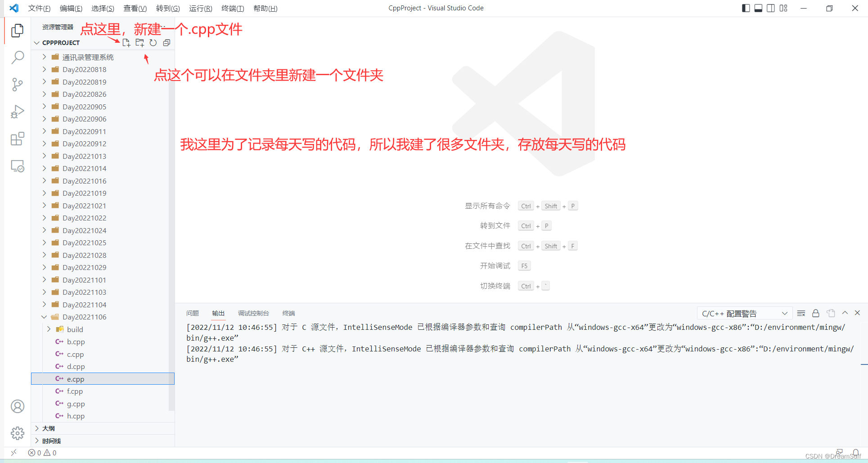The image size is (868, 463).
Task: Open the 运行(R) menu
Action: [x=200, y=8]
